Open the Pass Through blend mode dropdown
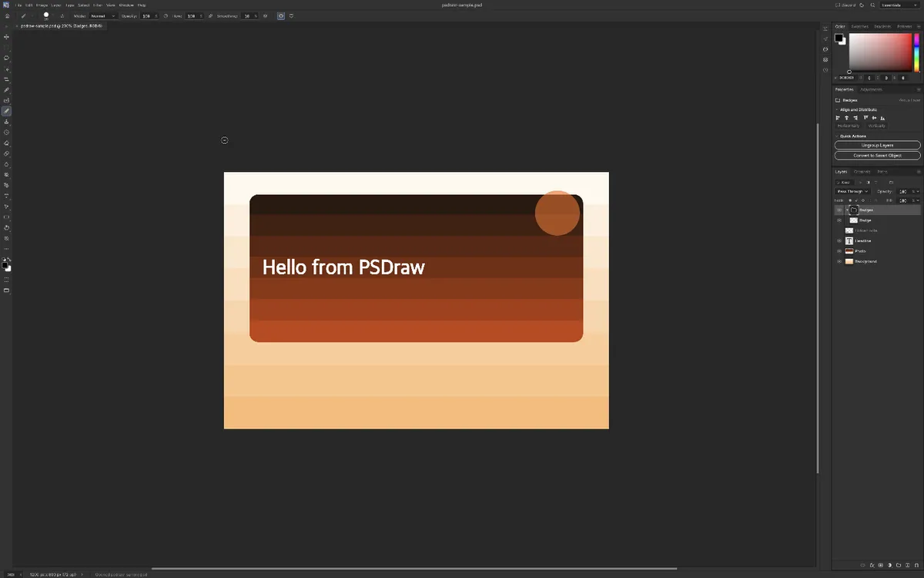Viewport: 924px width, 578px height. click(x=852, y=191)
